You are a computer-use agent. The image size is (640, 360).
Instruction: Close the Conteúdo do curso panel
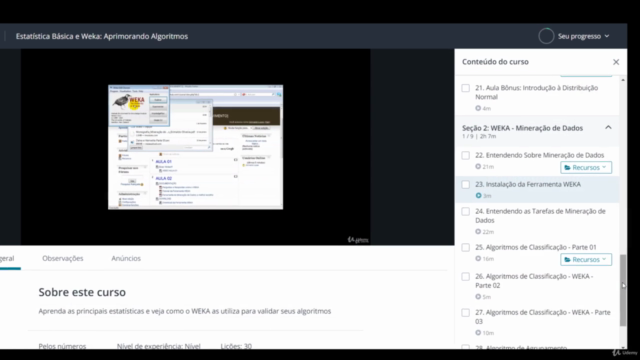[x=616, y=62]
